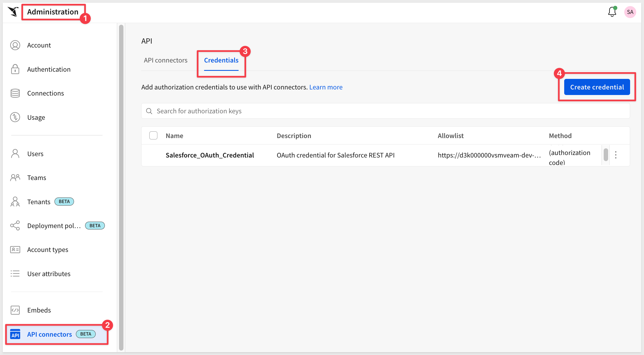Follow the Learn more link

[326, 87]
